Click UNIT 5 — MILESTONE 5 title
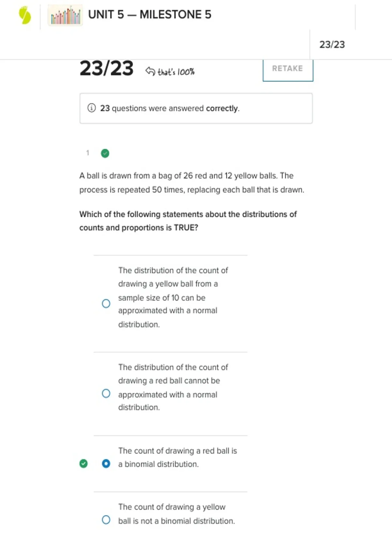This screenshot has width=392, height=556. tap(150, 15)
